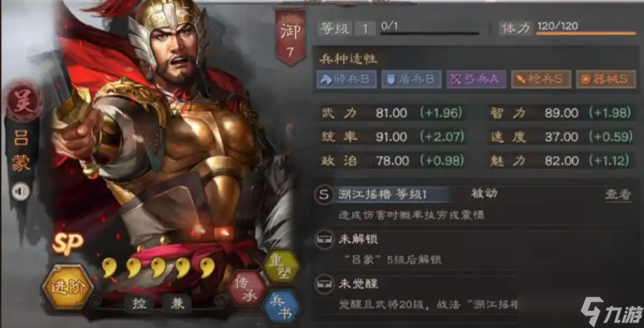Click the 兼 tag button
The height and width of the screenshot is (328, 644).
(177, 304)
